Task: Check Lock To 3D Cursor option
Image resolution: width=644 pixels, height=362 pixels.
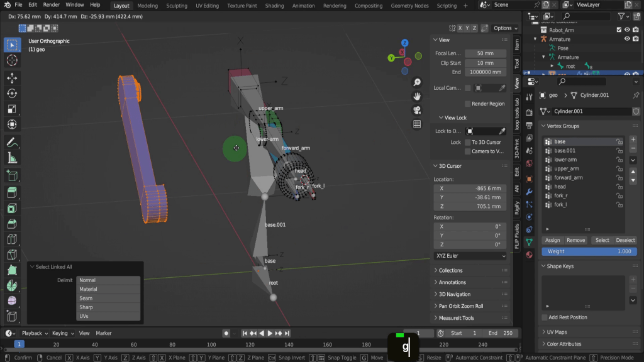Action: click(x=468, y=143)
